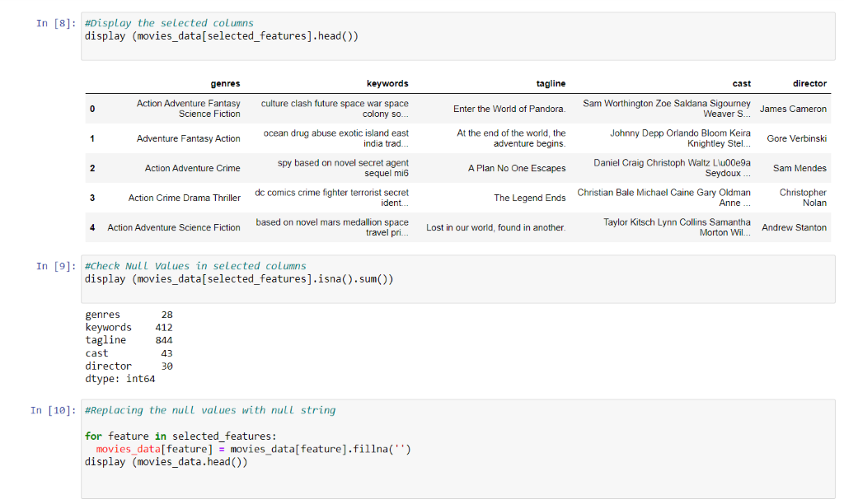Click cast cell starting 'Daniel Craig'
This screenshot has height=504, width=844.
click(672, 168)
